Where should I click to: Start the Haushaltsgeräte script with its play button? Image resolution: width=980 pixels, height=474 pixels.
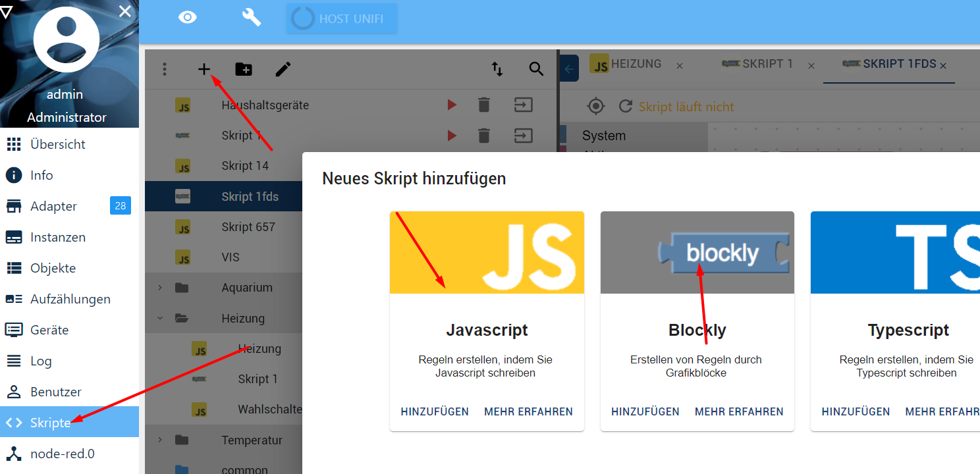click(x=452, y=105)
